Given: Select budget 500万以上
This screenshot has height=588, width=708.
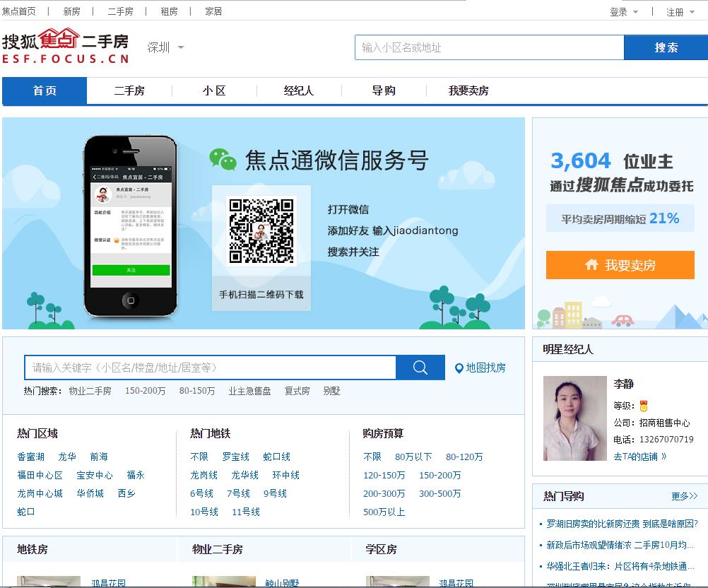Looking at the screenshot, I should pyautogui.click(x=384, y=512).
